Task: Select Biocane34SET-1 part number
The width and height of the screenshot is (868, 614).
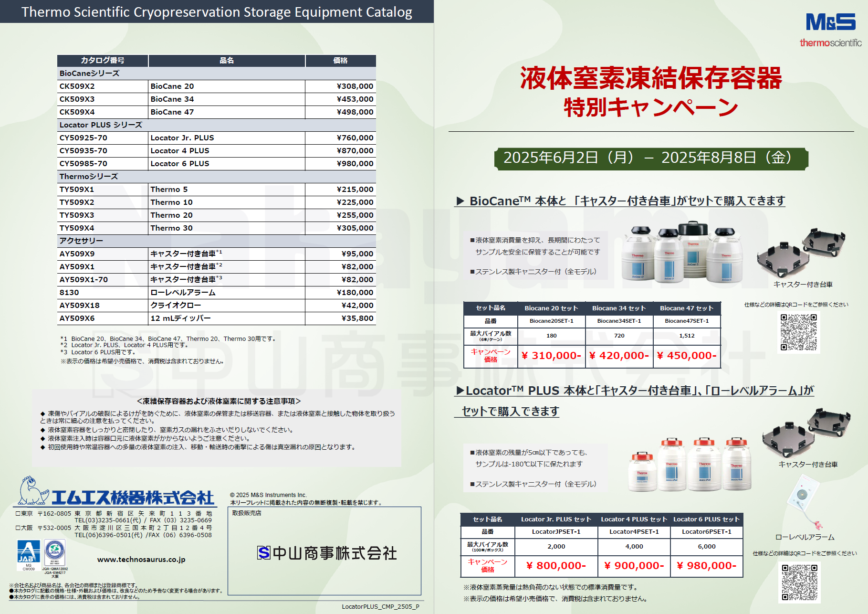Action: coord(619,321)
